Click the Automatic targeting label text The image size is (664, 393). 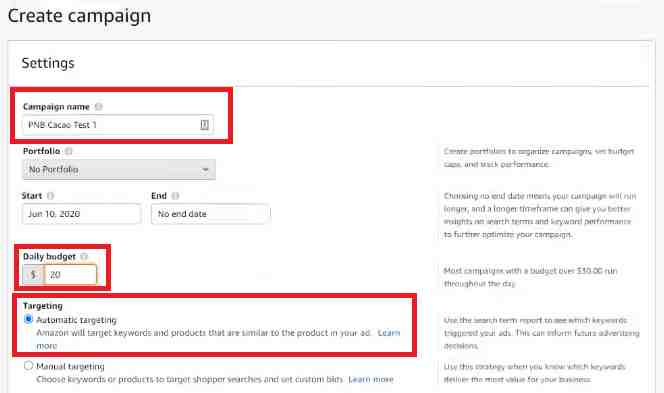(x=76, y=320)
